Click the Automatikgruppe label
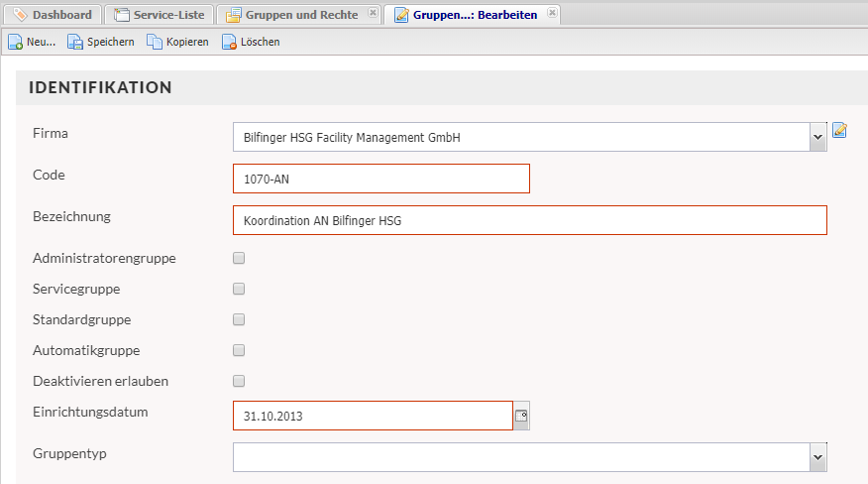868x484 pixels. tap(86, 351)
